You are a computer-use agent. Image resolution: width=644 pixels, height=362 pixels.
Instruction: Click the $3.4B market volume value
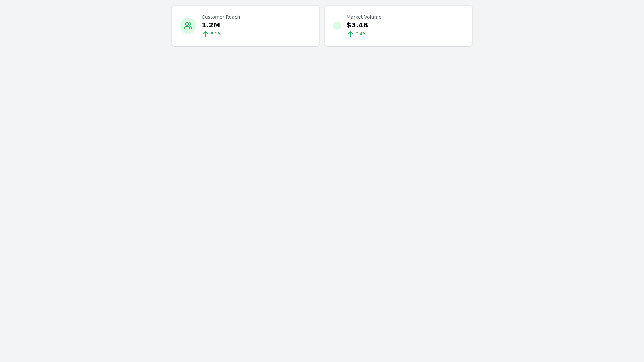[x=357, y=25]
